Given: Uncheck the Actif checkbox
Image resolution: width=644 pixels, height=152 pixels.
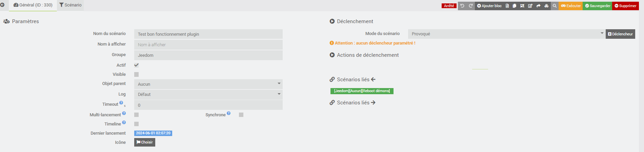Looking at the screenshot, I should (136, 65).
